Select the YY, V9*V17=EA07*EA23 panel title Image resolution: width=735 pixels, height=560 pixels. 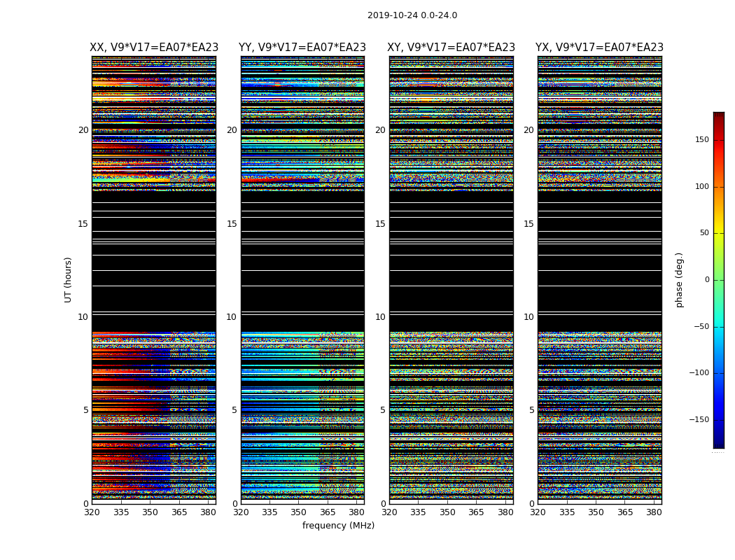(302, 48)
